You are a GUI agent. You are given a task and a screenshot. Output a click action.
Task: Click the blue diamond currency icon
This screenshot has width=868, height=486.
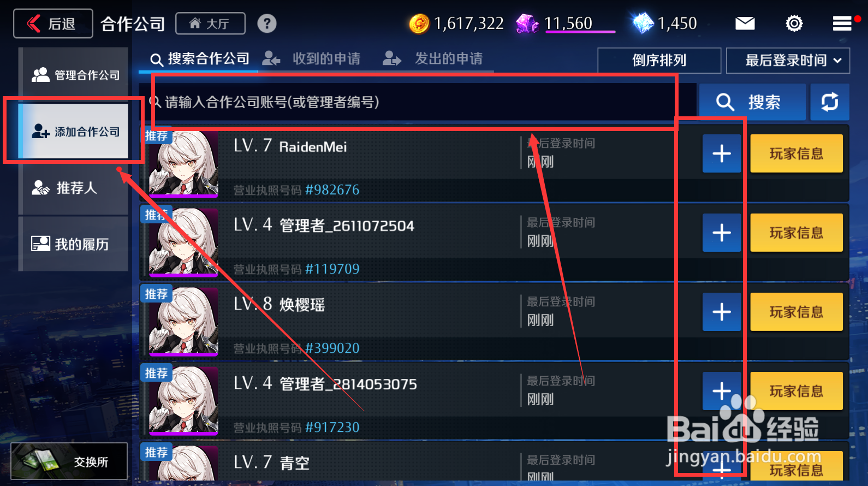pos(643,23)
